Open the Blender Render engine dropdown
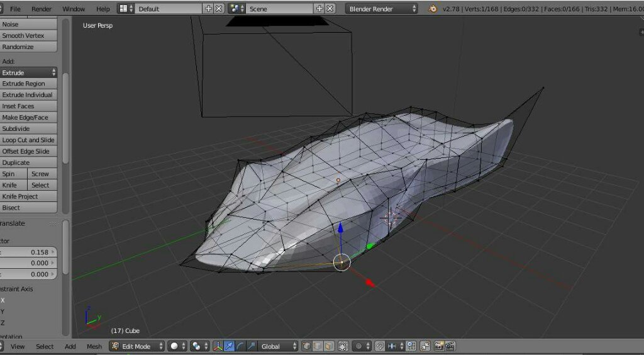The height and width of the screenshot is (355, 644). point(382,9)
